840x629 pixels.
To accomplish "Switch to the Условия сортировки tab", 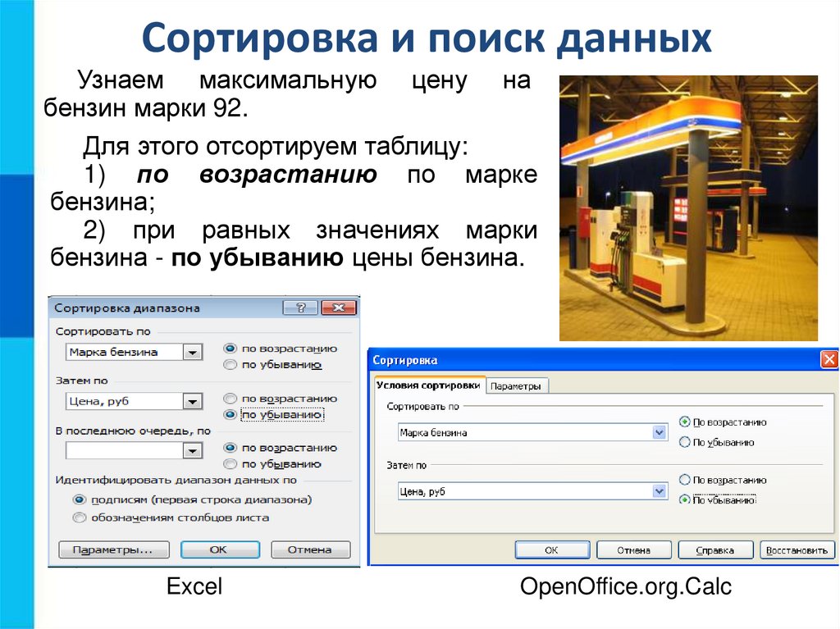I will pos(428,385).
